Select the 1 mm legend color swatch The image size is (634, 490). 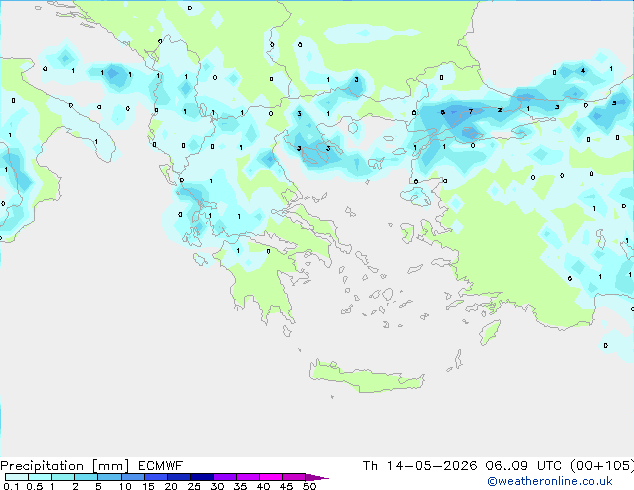(63, 477)
